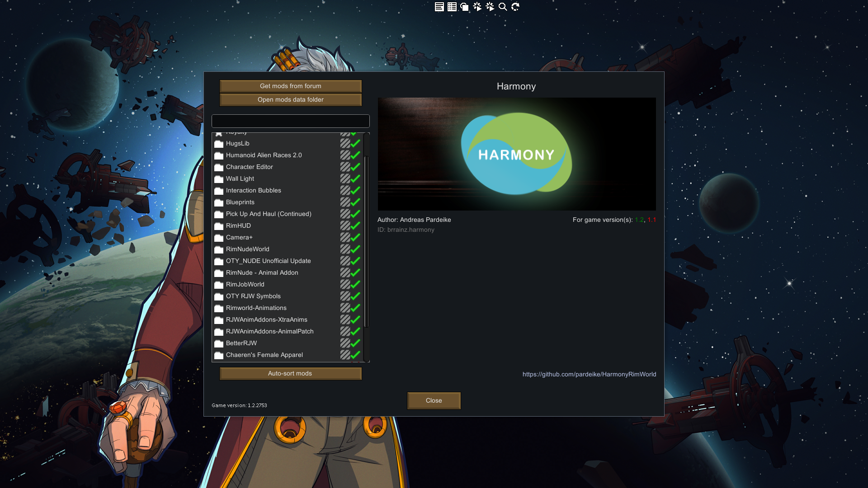Select the RimHUD mod name
Image resolution: width=868 pixels, height=488 pixels.
click(238, 225)
